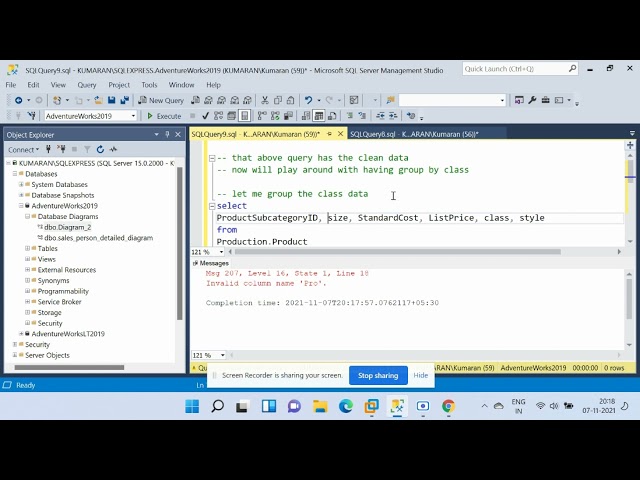Collapse the select statement outline box
Screen dimensions: 640x480
pyautogui.click(x=212, y=206)
